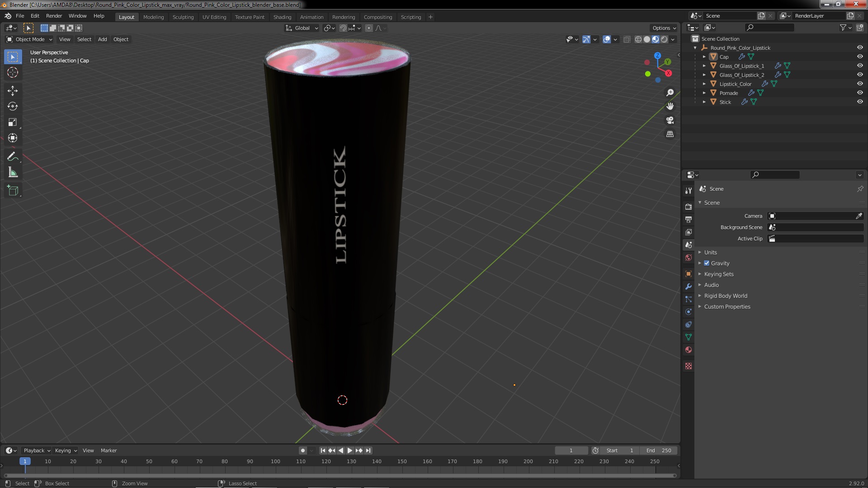Toggle visibility of Glass_Of_Lipstick_1
868x488 pixels.
[x=860, y=66]
